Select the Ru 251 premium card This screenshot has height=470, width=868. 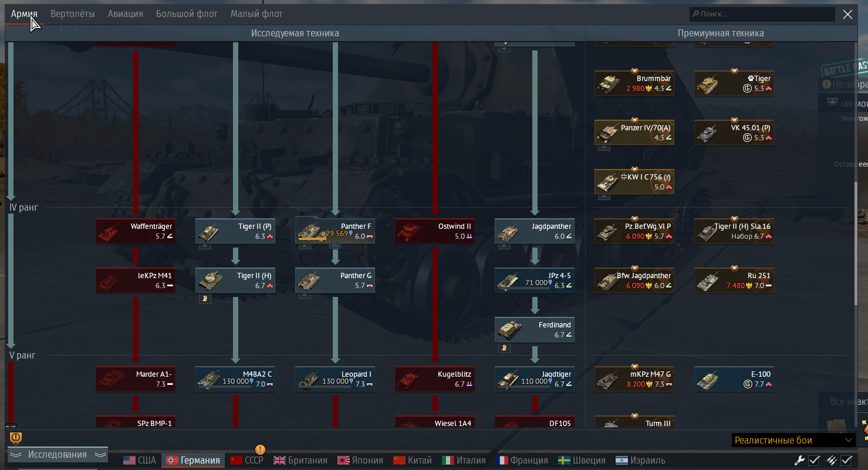[734, 280]
